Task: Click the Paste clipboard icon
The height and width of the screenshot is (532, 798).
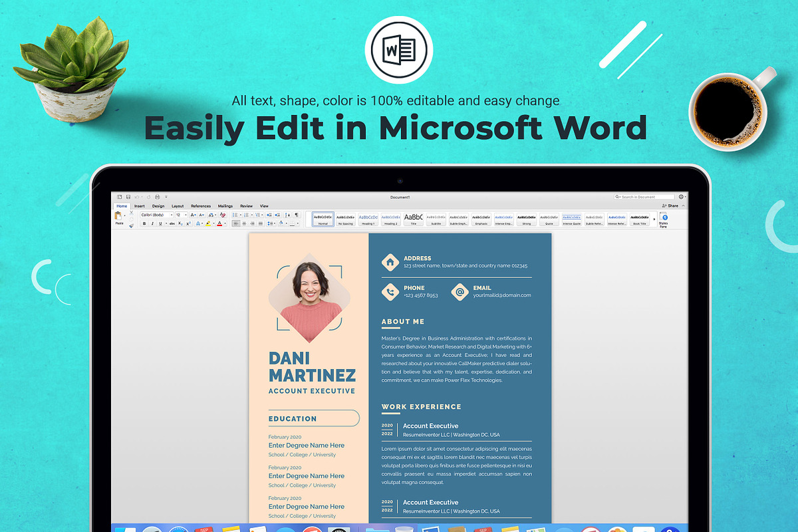Action: 118,215
